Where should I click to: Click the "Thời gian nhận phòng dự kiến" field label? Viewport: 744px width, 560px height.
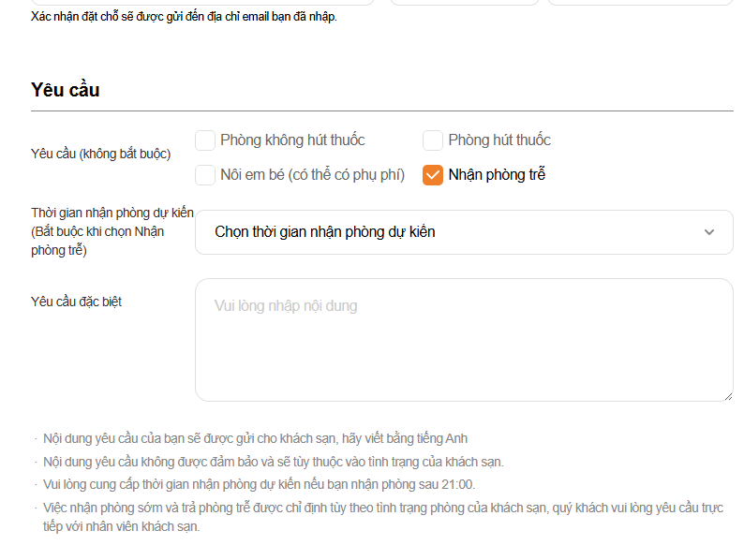coord(112,214)
